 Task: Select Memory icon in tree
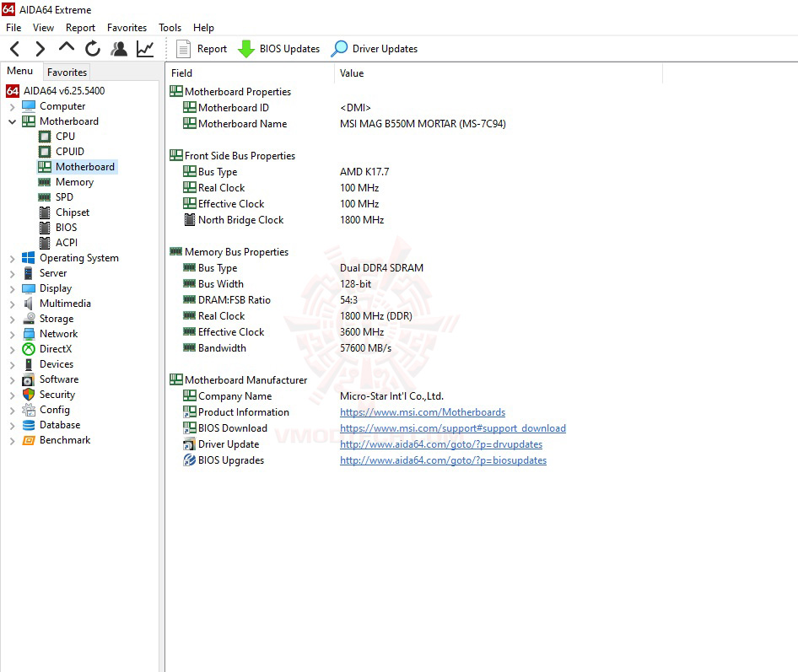pos(45,182)
